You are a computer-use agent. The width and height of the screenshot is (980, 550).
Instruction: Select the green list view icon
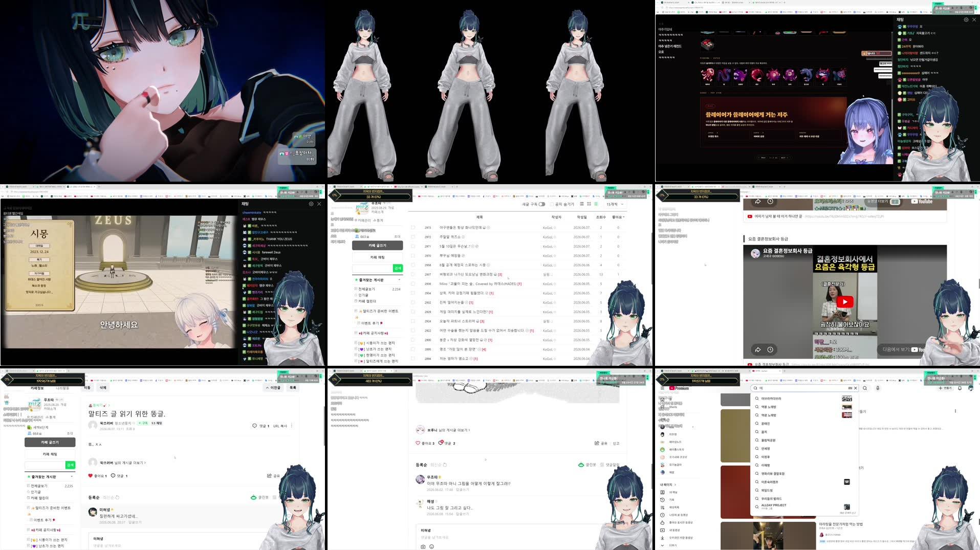[596, 204]
